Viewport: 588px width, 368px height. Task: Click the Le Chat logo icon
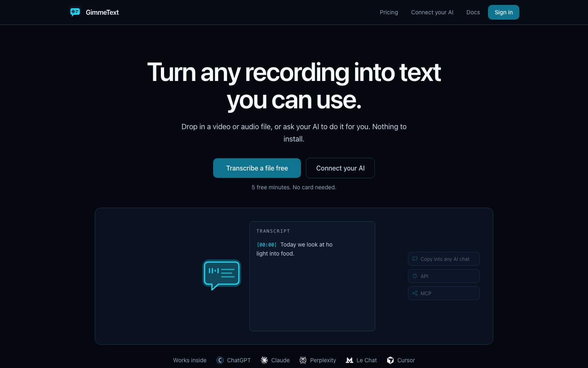(x=350, y=360)
